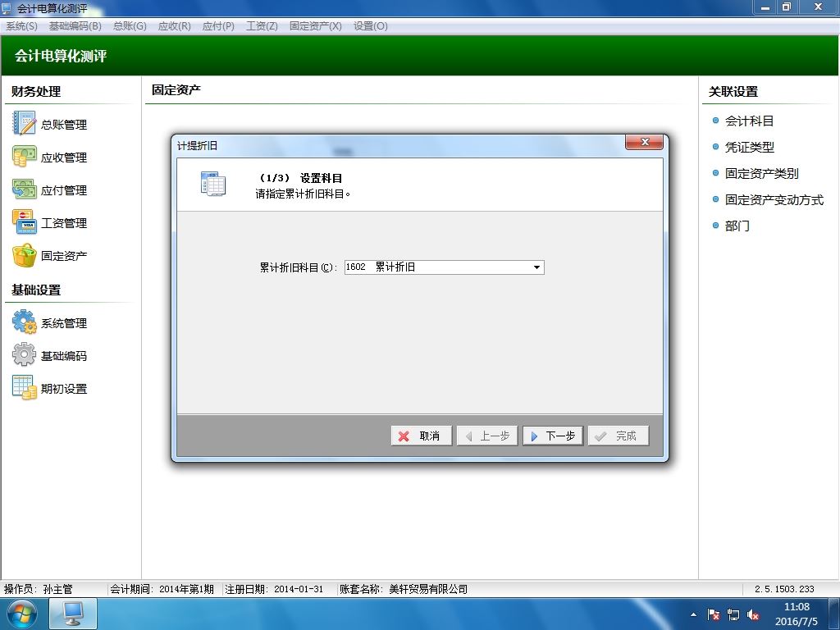Open the 部门 link
This screenshot has width=840, height=630.
737,226
